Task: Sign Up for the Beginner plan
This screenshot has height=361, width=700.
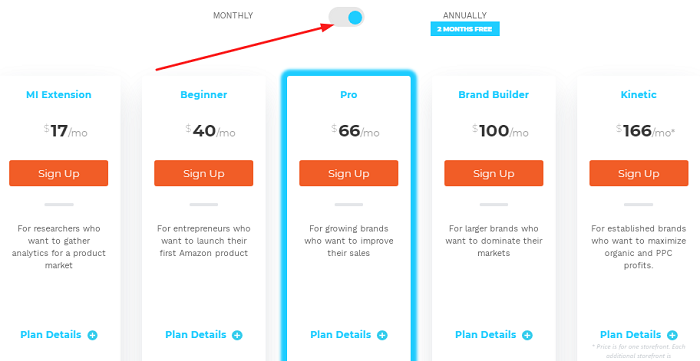Action: click(x=204, y=173)
